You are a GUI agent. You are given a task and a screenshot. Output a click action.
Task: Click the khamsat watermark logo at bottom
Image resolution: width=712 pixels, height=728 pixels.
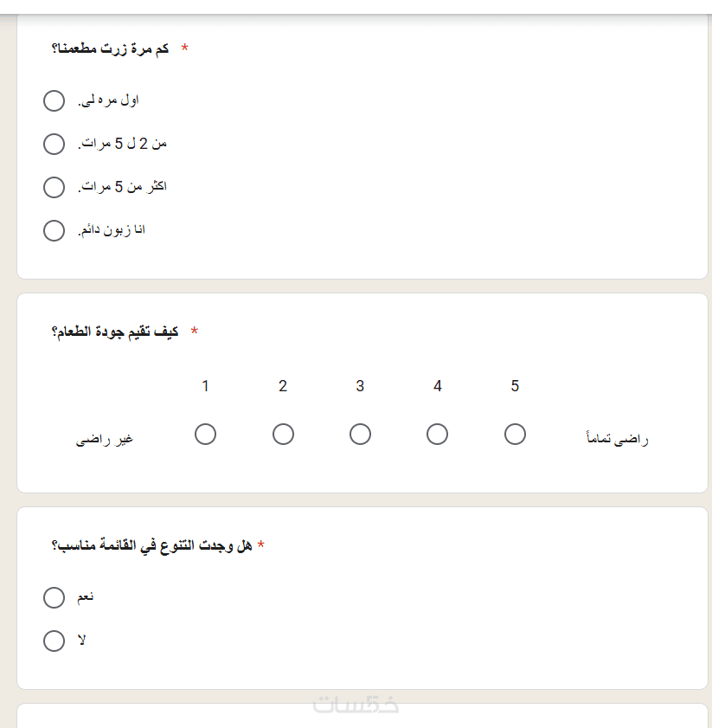pyautogui.click(x=356, y=705)
